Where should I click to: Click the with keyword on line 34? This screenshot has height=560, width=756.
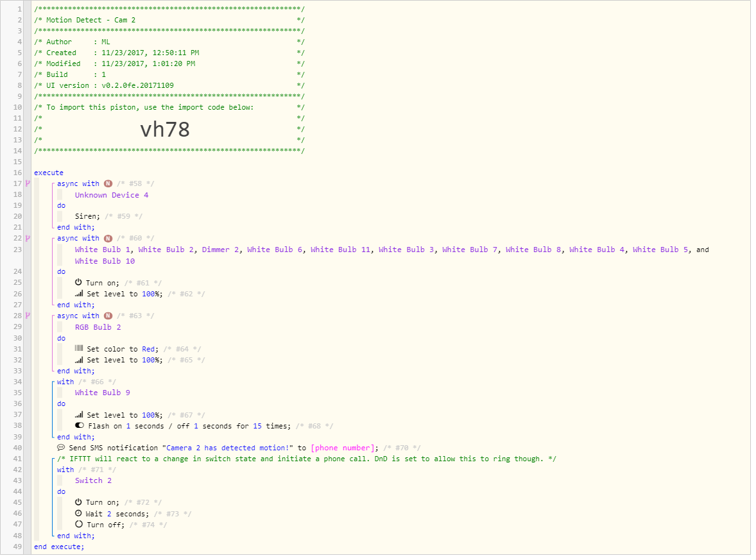[65, 382]
